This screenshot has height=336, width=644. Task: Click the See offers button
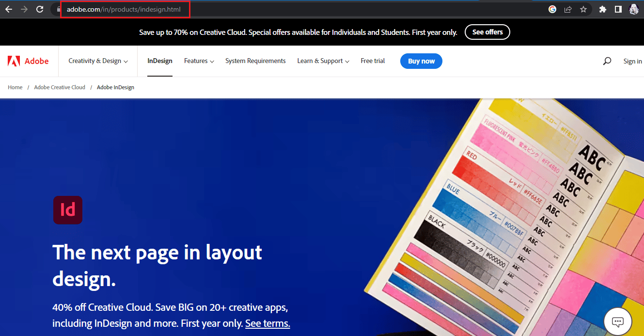tap(487, 32)
